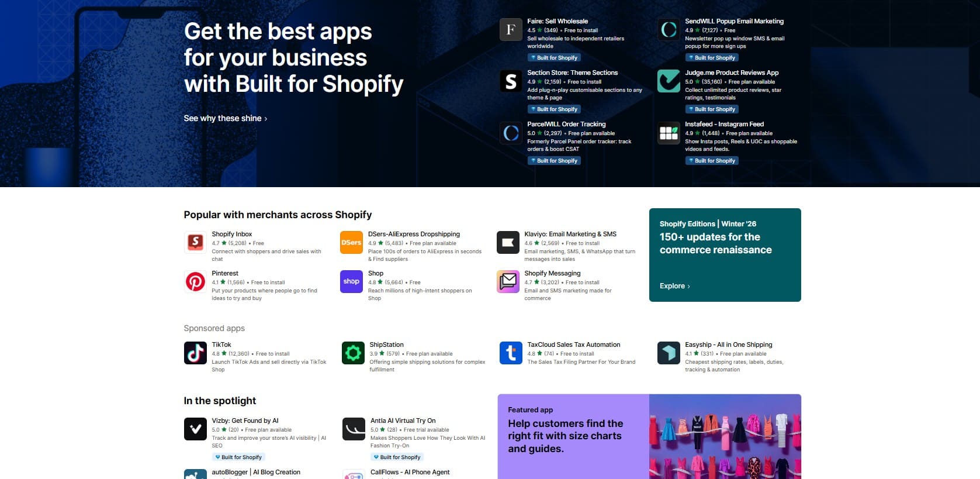The image size is (980, 479).
Task: Open Vizby: Get Found by AI title
Action: 245,421
